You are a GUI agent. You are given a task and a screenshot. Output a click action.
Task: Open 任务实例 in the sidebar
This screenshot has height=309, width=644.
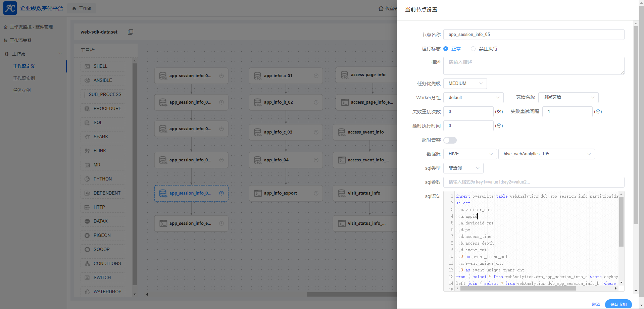[22, 90]
